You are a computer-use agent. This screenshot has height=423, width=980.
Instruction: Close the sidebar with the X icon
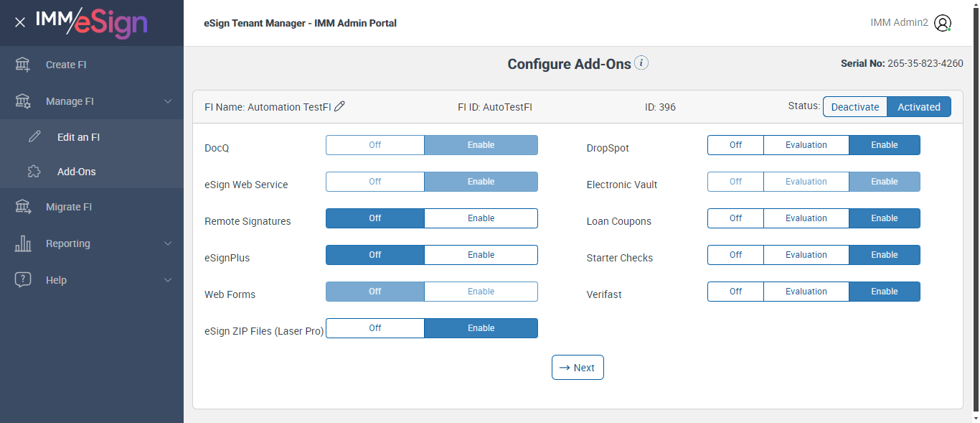click(x=20, y=22)
